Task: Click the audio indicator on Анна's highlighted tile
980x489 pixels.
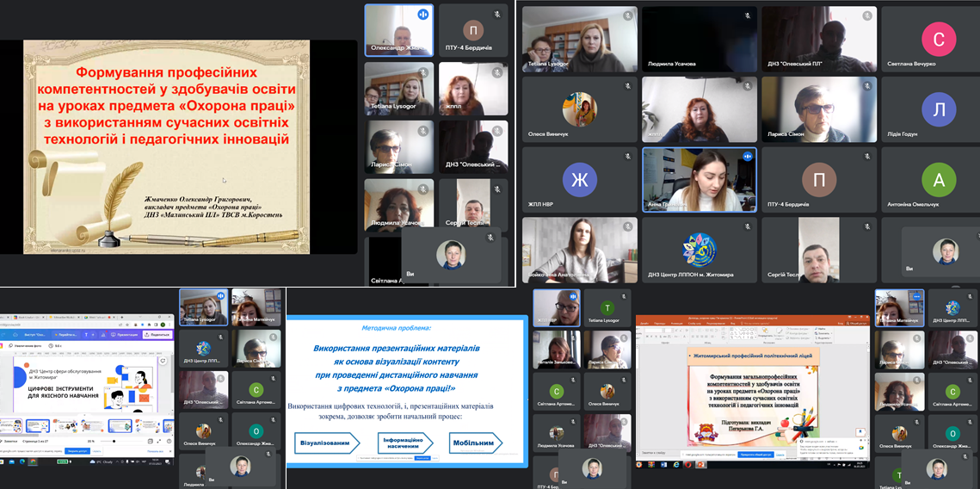Action: [x=747, y=157]
